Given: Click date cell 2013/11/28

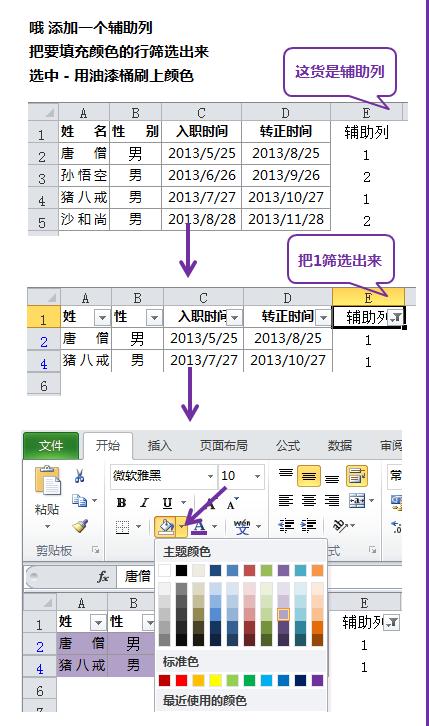Looking at the screenshot, I should pyautogui.click(x=286, y=219).
